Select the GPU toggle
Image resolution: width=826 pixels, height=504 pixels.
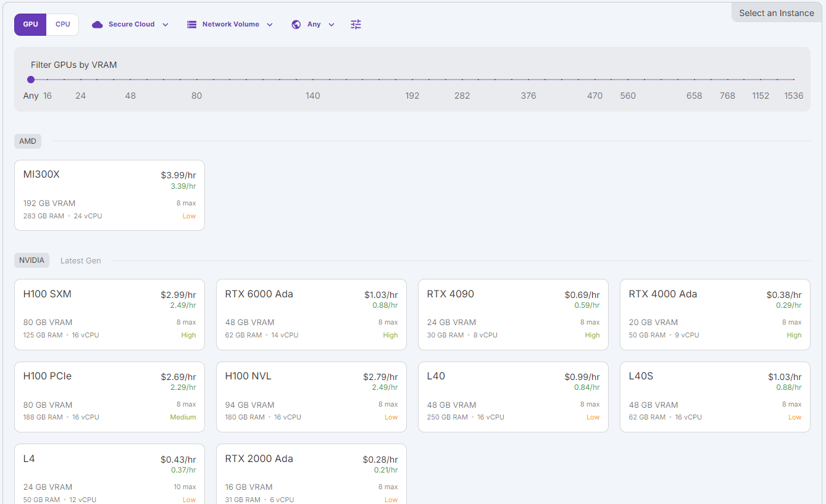coord(30,24)
